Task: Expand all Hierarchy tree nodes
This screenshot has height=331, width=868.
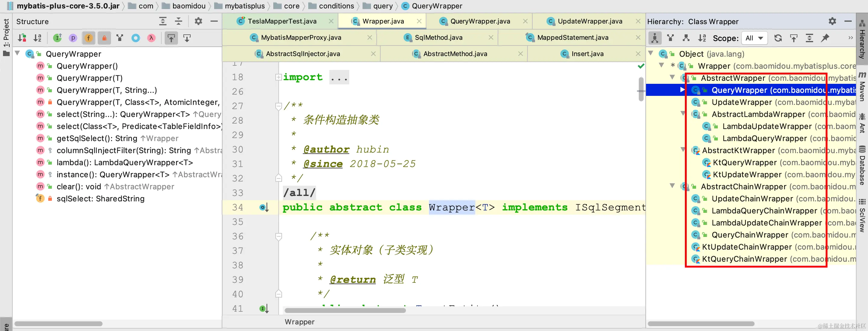Action: click(809, 38)
